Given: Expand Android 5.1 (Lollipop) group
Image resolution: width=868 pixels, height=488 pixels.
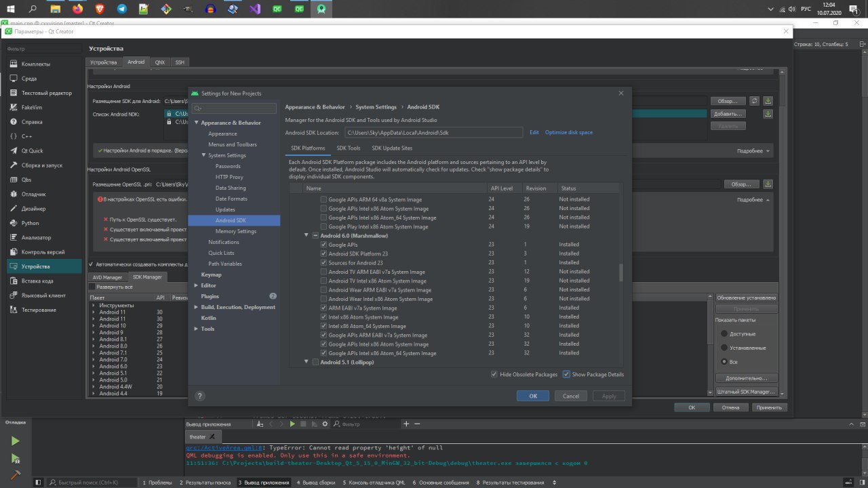Looking at the screenshot, I should (307, 363).
